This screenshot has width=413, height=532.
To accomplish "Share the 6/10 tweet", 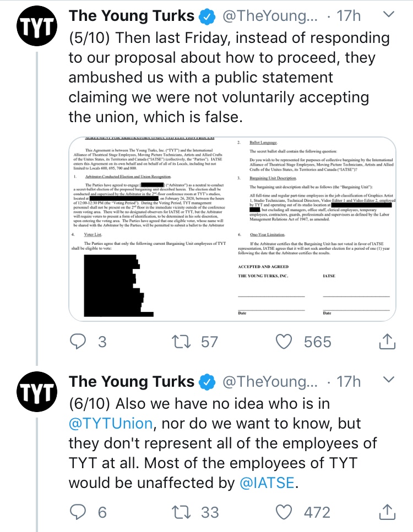I will click(x=387, y=512).
